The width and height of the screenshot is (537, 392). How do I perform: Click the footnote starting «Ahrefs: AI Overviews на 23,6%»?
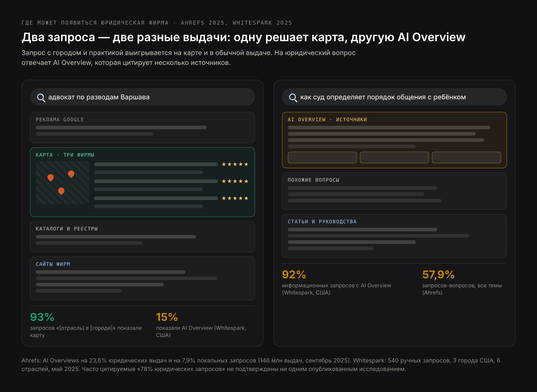pos(261,365)
